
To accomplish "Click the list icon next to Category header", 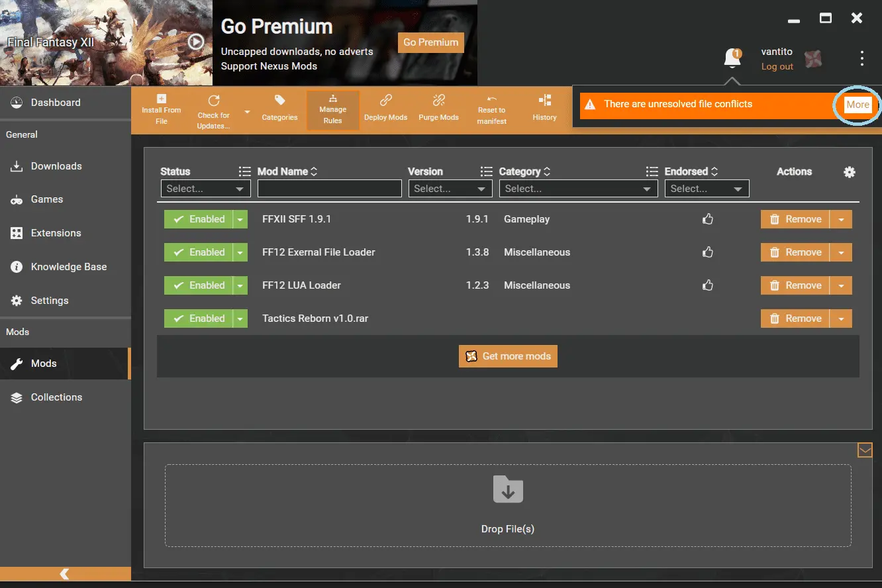I will [652, 171].
